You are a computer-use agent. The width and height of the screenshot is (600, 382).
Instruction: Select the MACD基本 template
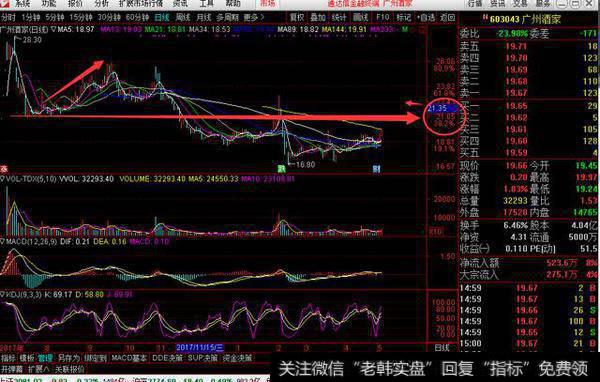click(x=129, y=358)
